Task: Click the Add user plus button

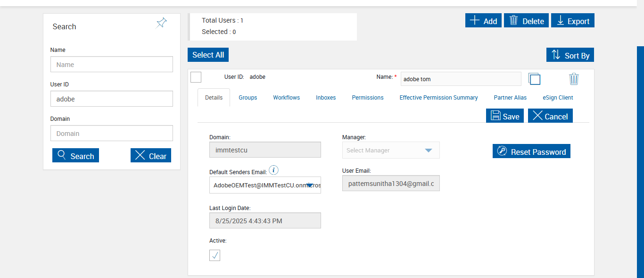Action: pos(483,21)
